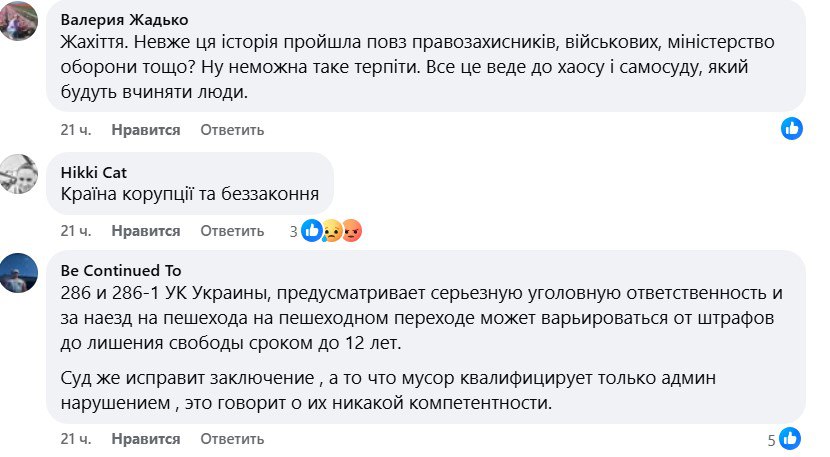The height and width of the screenshot is (457, 830).
Task: Open Валерия Жадько's profile picture
Action: coord(19,20)
